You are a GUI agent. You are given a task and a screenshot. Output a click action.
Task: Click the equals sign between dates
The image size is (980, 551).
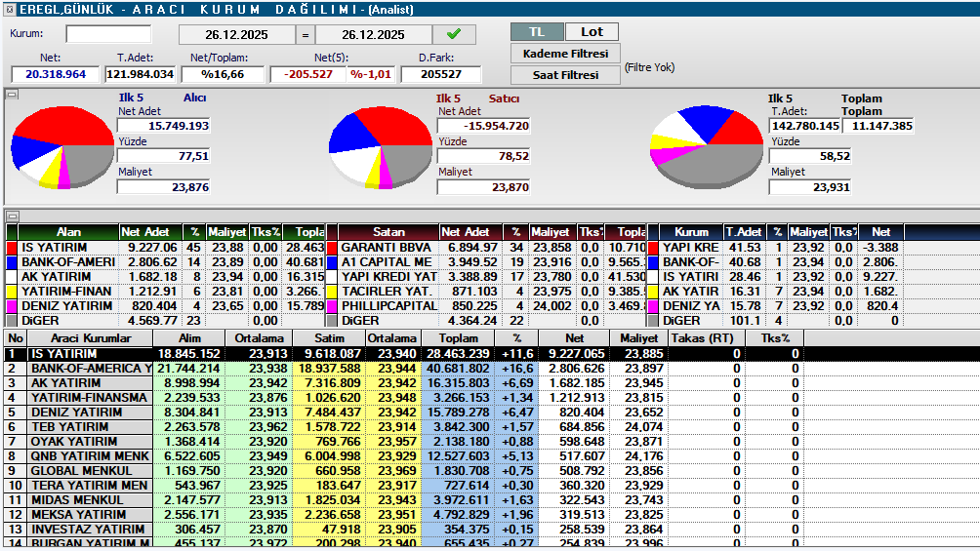pyautogui.click(x=306, y=35)
